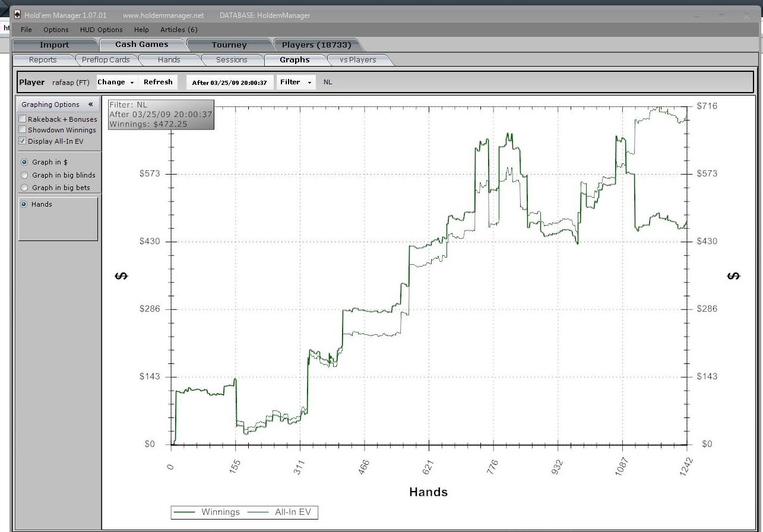The image size is (763, 532).
Task: Expand the Filter dropdown
Action: 296,82
